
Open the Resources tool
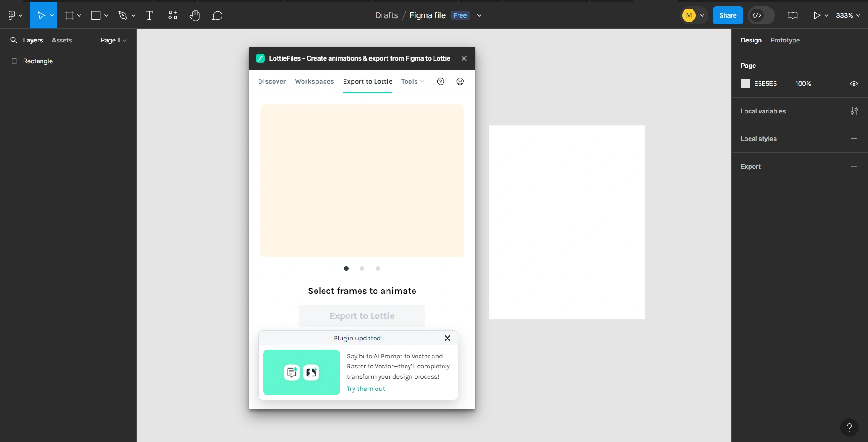[x=173, y=15]
